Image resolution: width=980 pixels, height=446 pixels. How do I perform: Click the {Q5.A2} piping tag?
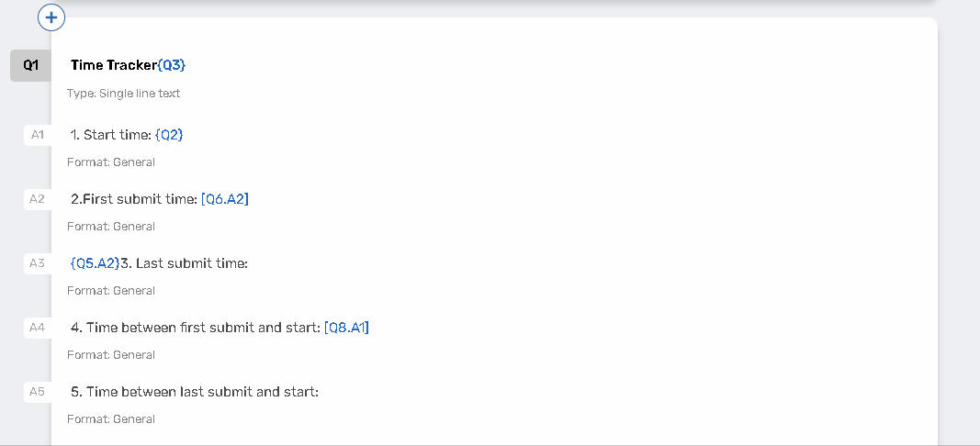point(95,263)
